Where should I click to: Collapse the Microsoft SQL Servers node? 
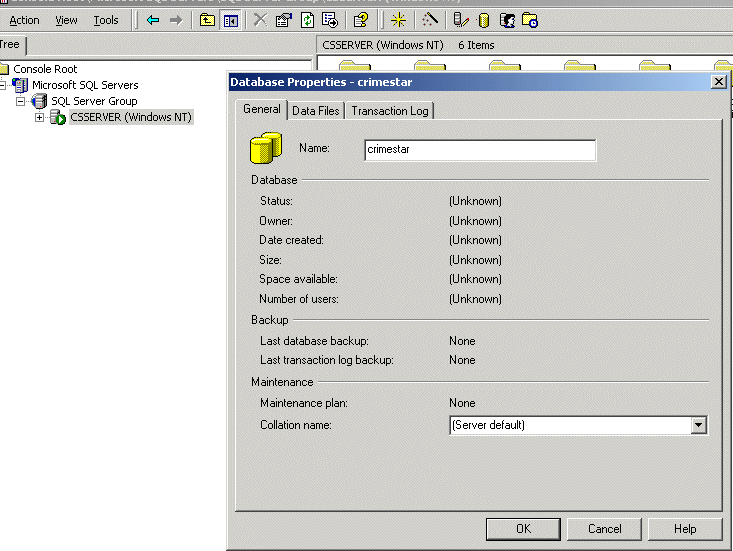3,86
